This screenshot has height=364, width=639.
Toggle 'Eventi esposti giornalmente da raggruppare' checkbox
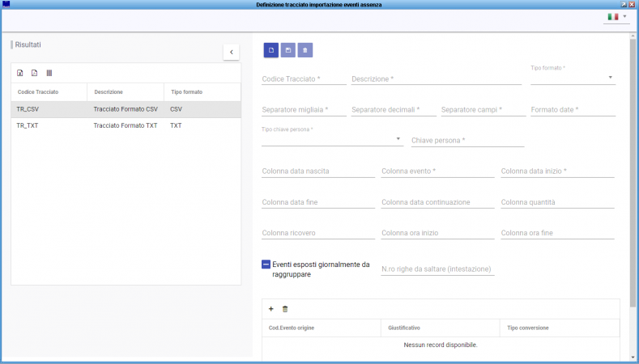pyautogui.click(x=266, y=265)
